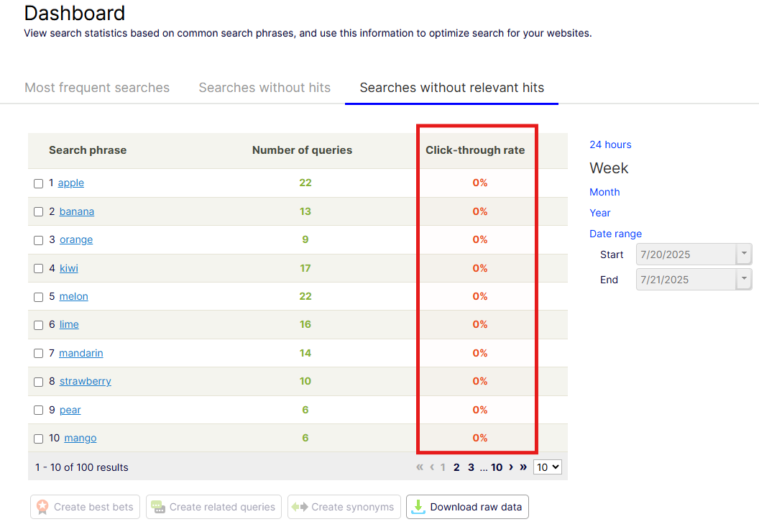759x532 pixels.
Task: Click the Create related queries button
Action: (214, 507)
